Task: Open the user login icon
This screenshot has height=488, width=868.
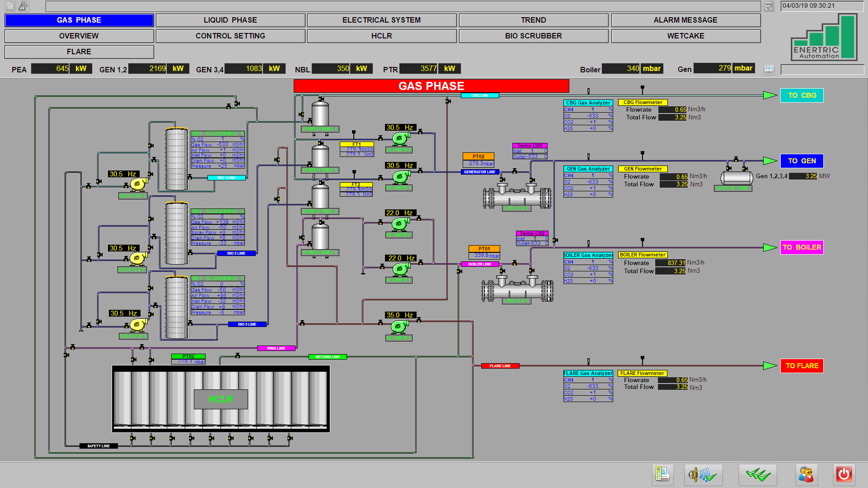Action: point(806,474)
